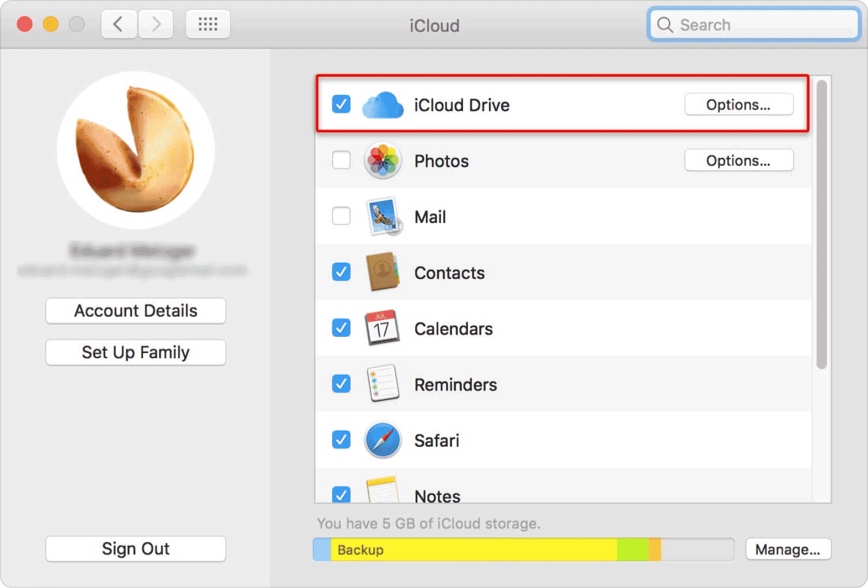
Task: Click the services list scrollbar
Action: (x=822, y=225)
